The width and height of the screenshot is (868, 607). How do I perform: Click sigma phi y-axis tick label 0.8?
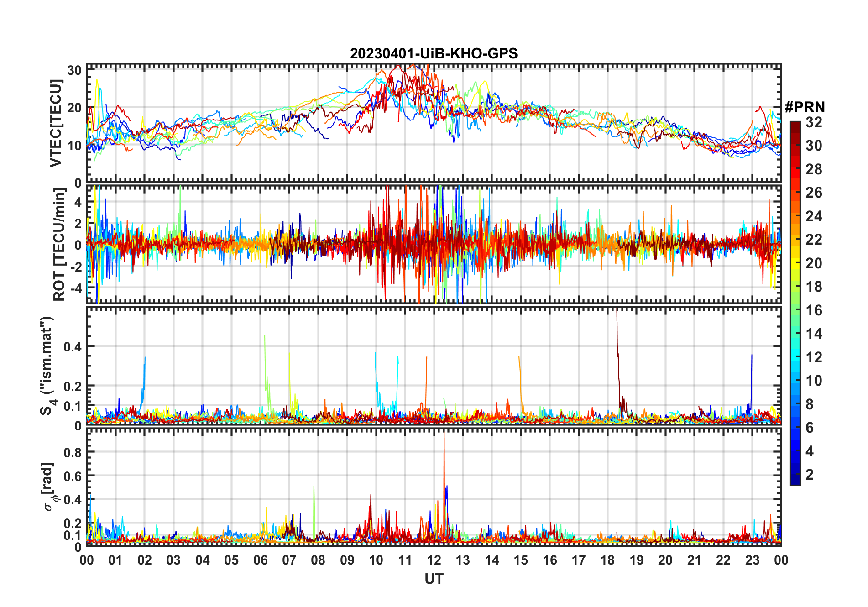coord(73,452)
